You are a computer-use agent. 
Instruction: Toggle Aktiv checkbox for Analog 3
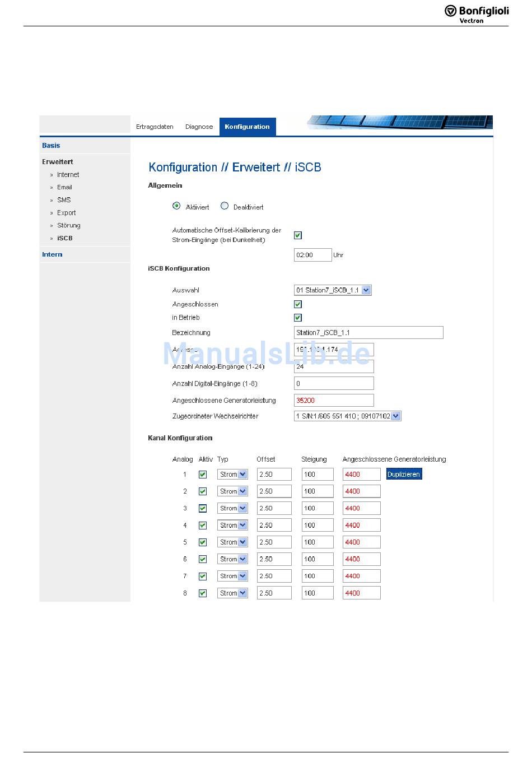point(203,509)
